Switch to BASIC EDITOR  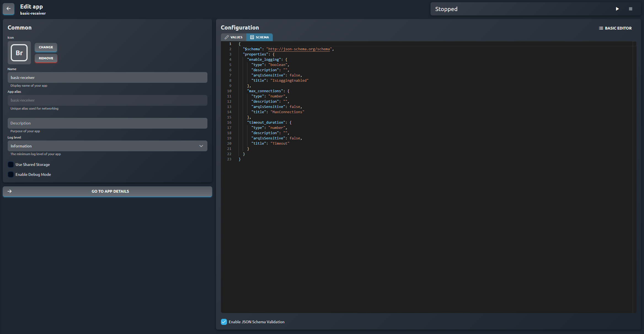pyautogui.click(x=615, y=28)
